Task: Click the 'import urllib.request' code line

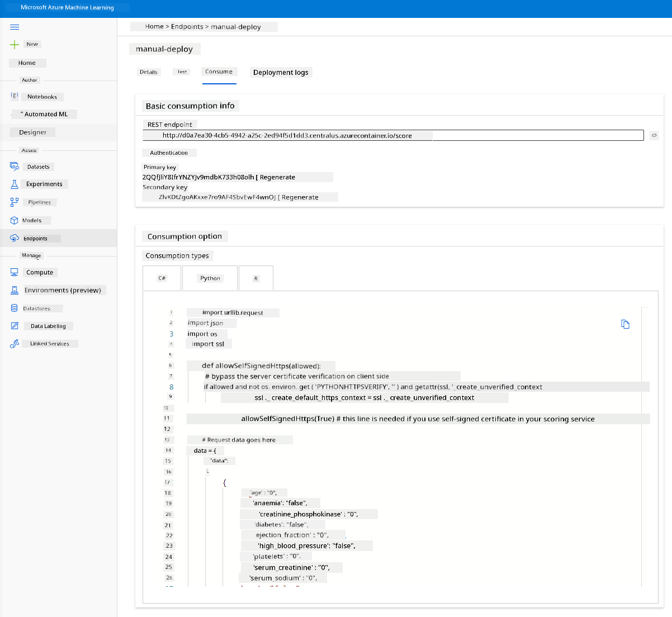Action: (233, 312)
